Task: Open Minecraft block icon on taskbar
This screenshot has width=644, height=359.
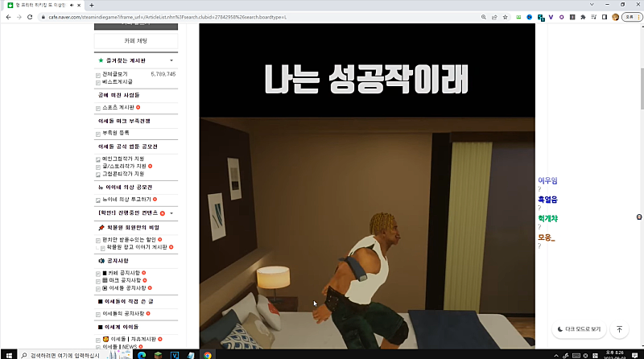Action: (x=158, y=355)
